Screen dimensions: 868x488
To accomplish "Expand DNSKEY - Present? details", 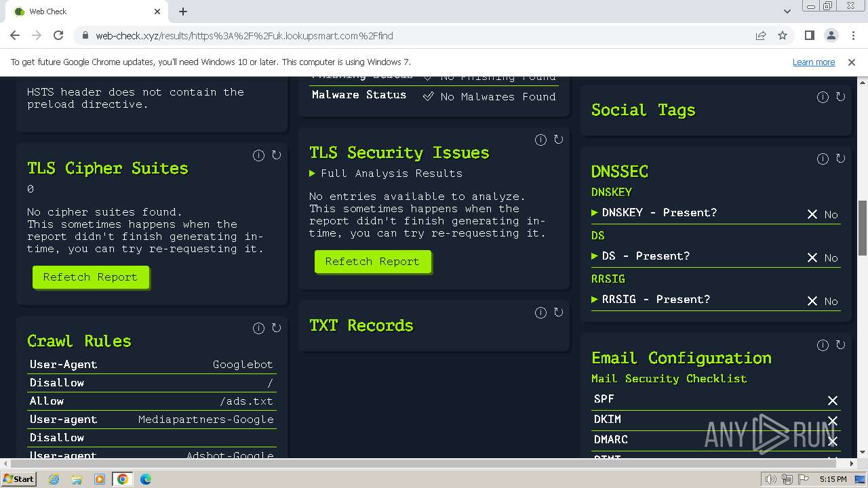I will 654,213.
